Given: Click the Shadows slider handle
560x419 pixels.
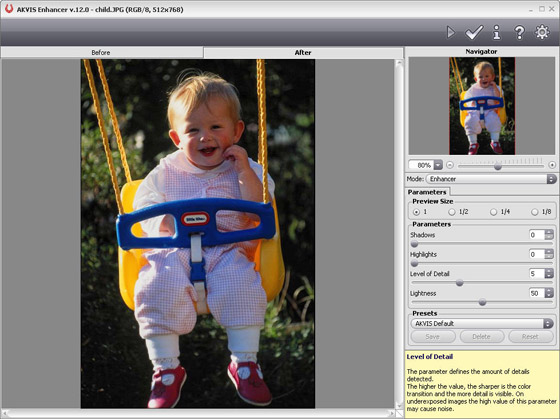Looking at the screenshot, I should coord(414,244).
